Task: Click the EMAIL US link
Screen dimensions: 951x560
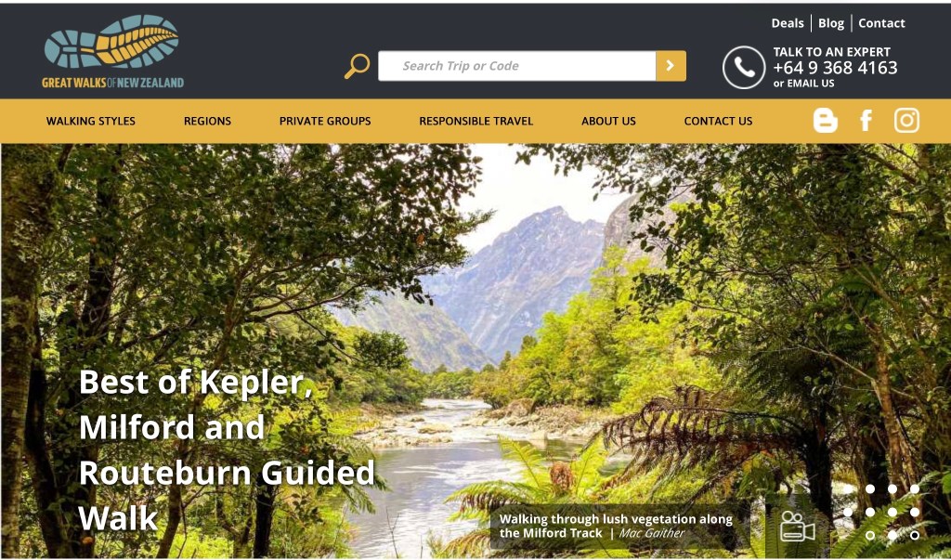Action: point(811,84)
